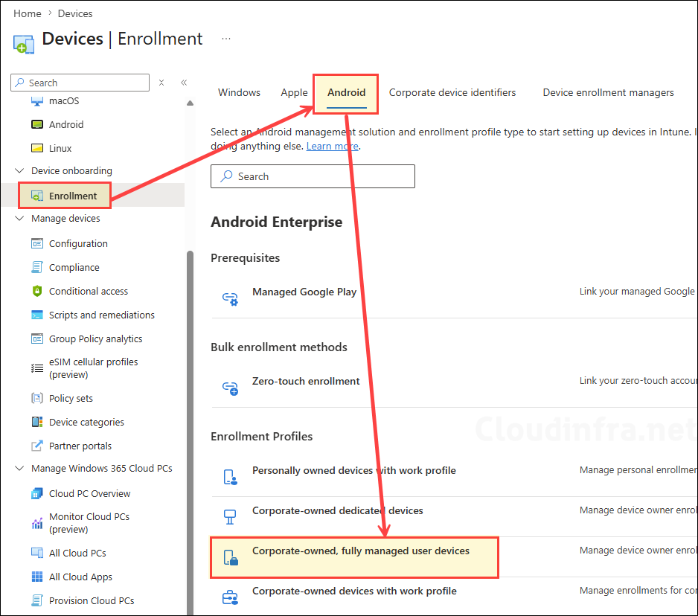The height and width of the screenshot is (616, 698).
Task: Click the Corporate-owned work profile briefcase icon
Action: [x=230, y=597]
